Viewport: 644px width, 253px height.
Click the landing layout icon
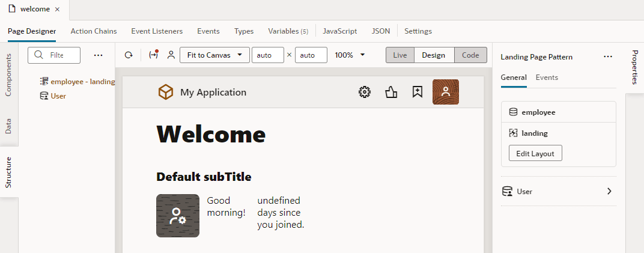(x=513, y=133)
